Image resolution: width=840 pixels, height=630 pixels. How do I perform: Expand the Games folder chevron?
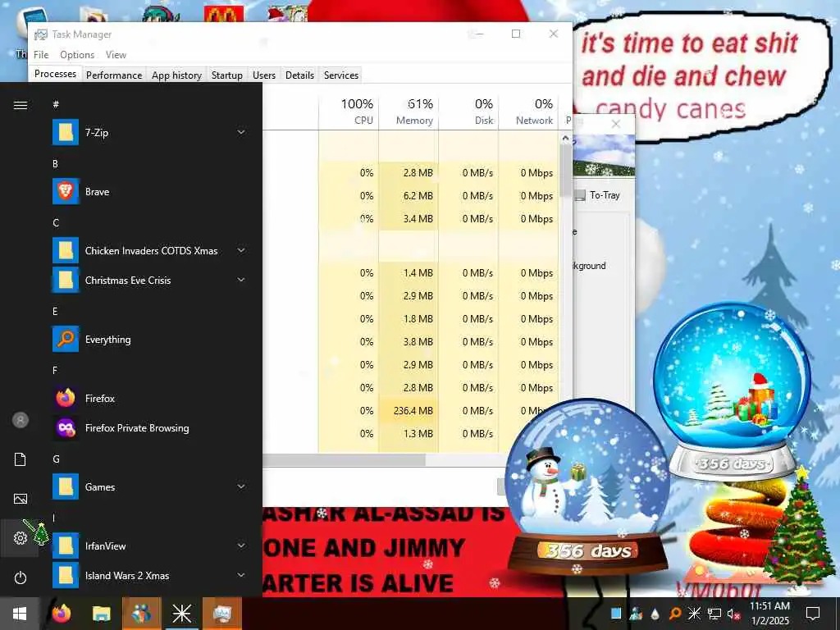point(241,487)
